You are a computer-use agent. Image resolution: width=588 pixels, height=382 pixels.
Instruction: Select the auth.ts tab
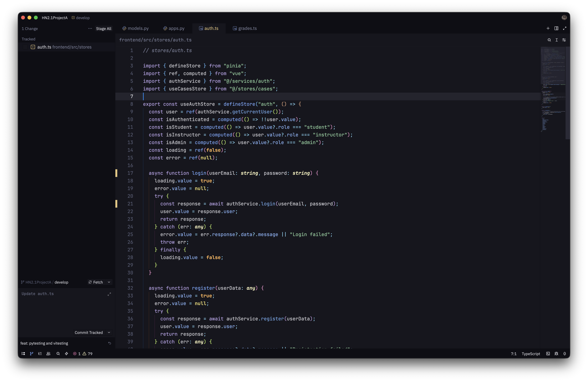[209, 28]
